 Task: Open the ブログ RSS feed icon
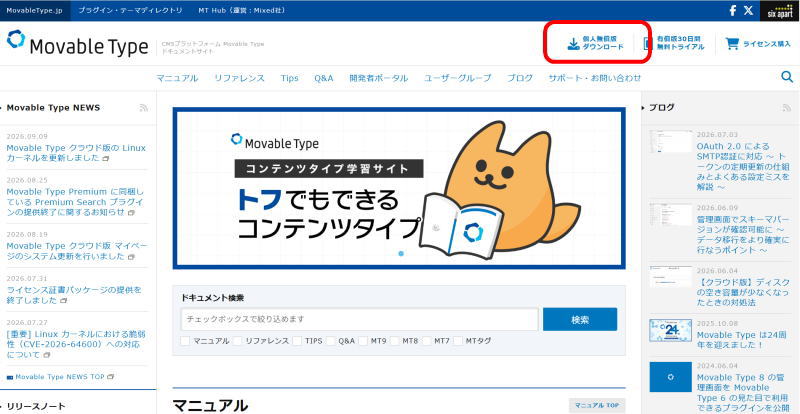pyautogui.click(x=787, y=108)
